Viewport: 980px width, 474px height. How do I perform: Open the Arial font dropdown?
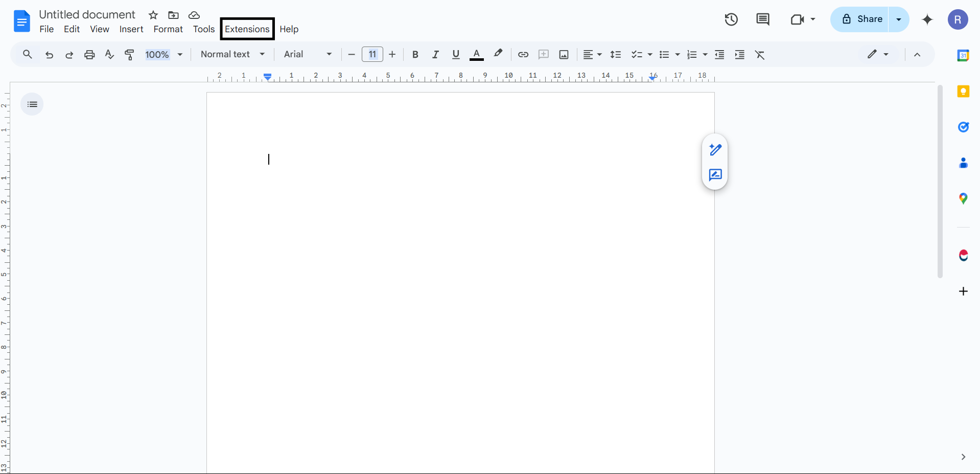308,54
